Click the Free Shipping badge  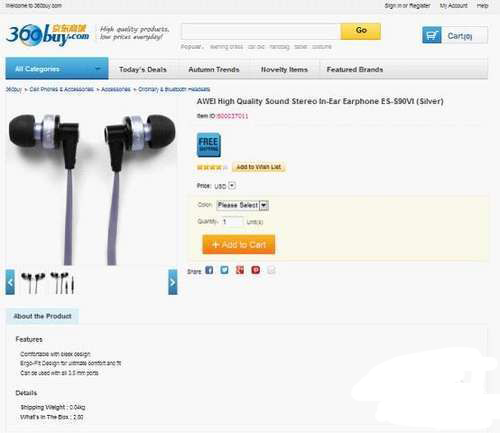click(x=209, y=145)
